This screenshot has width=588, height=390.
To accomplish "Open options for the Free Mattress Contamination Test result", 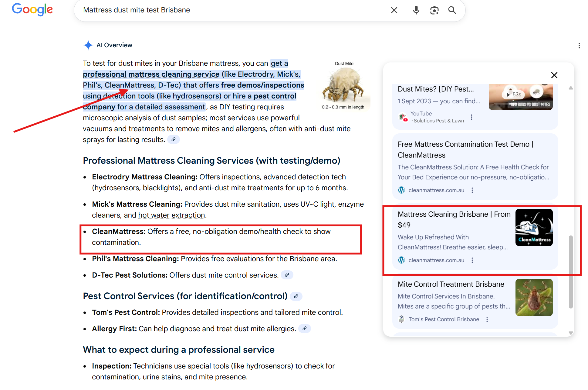I will click(472, 190).
